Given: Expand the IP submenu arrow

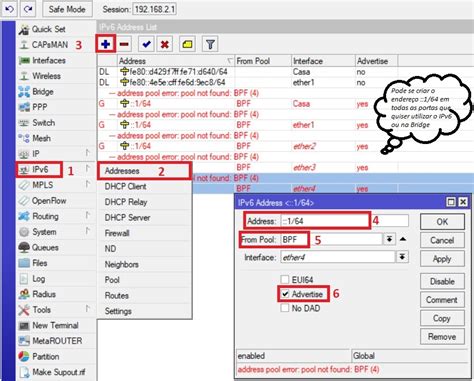Looking at the screenshot, I should 88,153.
